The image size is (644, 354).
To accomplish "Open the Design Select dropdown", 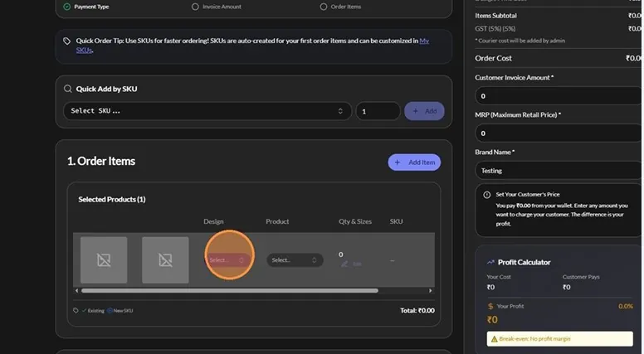I will (227, 260).
